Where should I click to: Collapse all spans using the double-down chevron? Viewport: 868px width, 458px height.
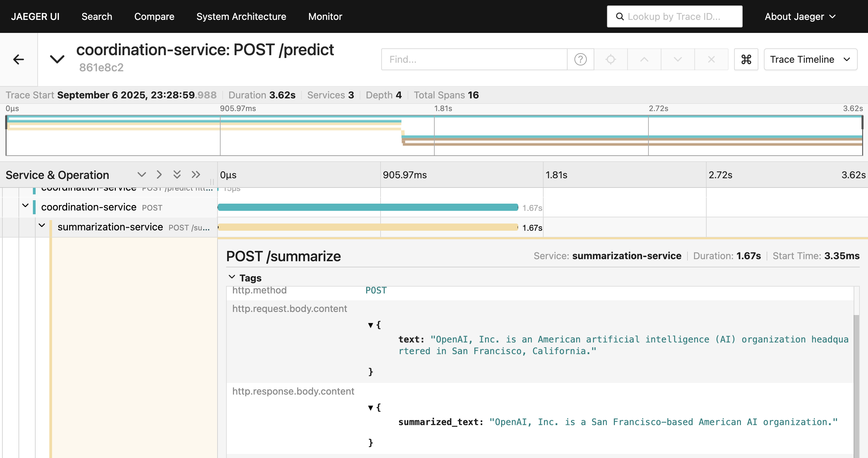pyautogui.click(x=177, y=174)
